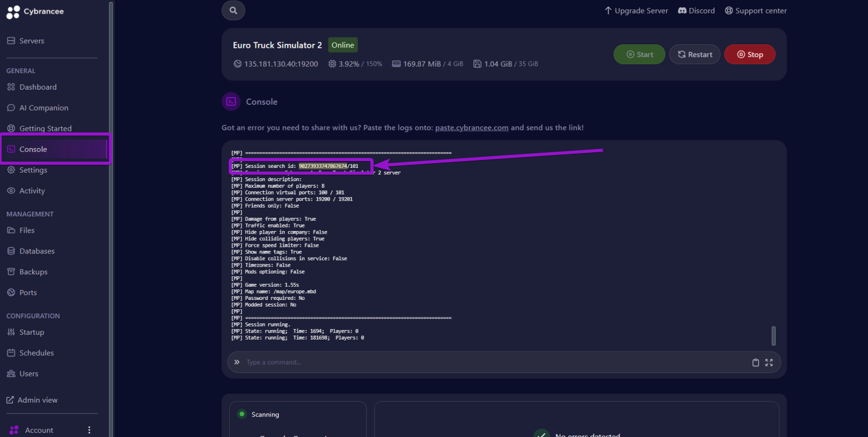Open Support center link
Image resolution: width=868 pixels, height=437 pixels.
[755, 10]
